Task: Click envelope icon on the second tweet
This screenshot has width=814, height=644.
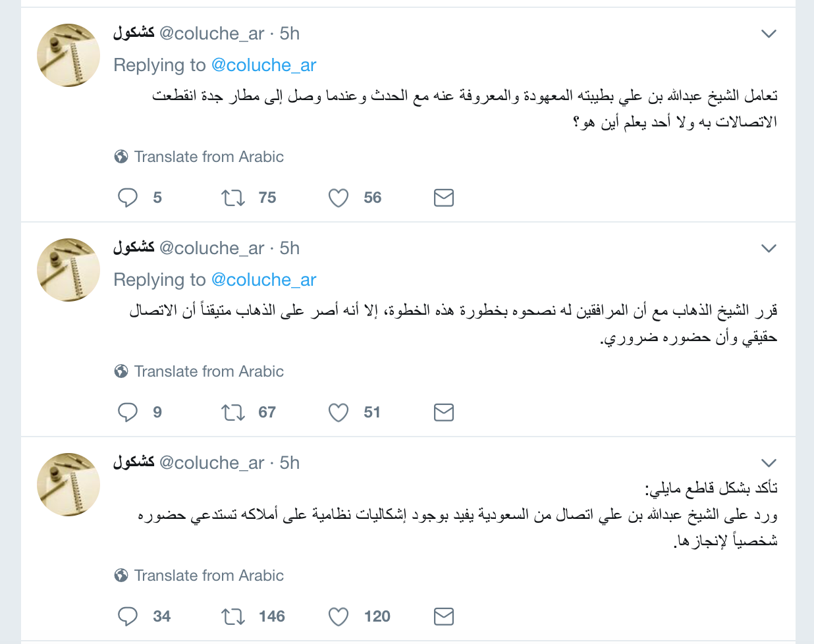Action: 444,412
